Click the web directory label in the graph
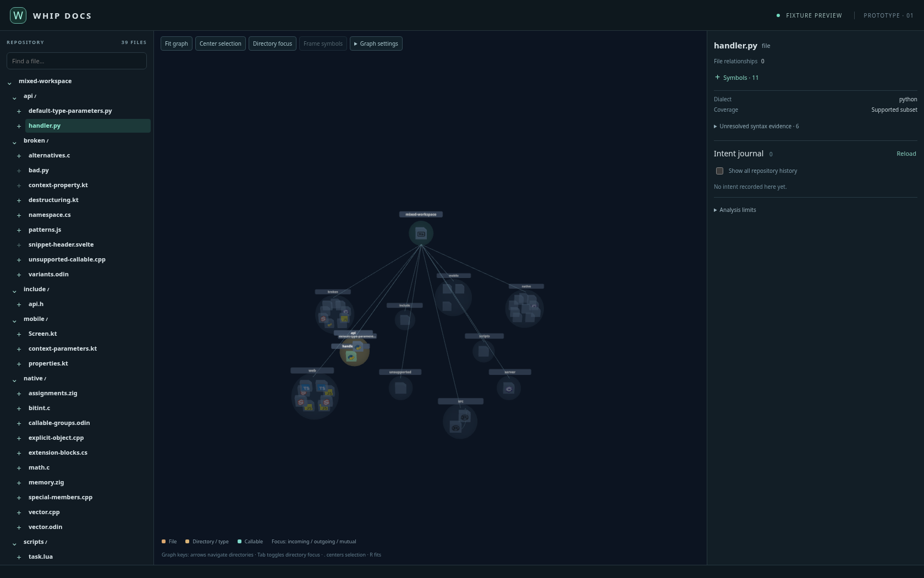The width and height of the screenshot is (924, 578). 312,370
